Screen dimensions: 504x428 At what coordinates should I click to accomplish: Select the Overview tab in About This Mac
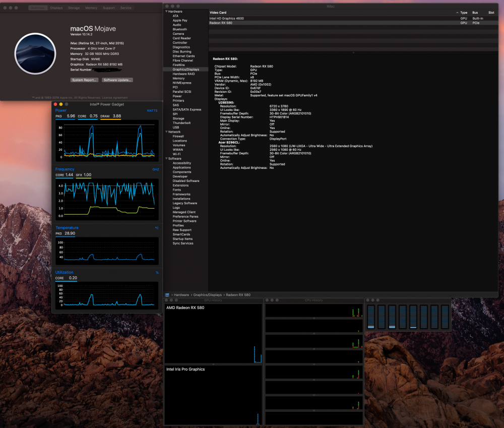click(38, 8)
